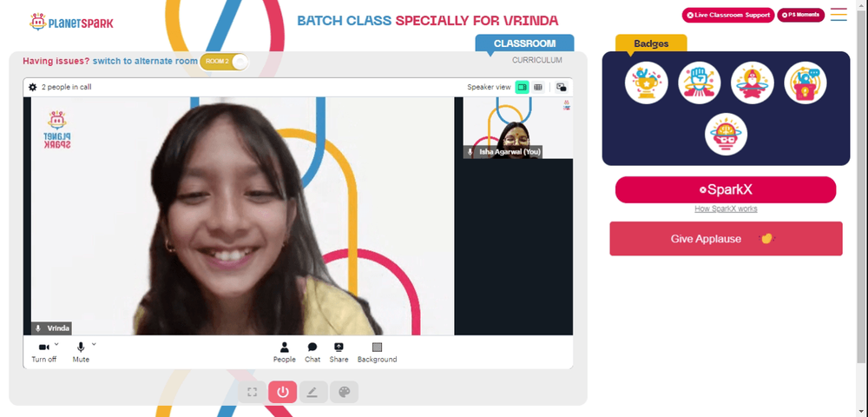Click the 'Speaker view' label
Viewport: 868px width, 417px height.
pos(489,87)
